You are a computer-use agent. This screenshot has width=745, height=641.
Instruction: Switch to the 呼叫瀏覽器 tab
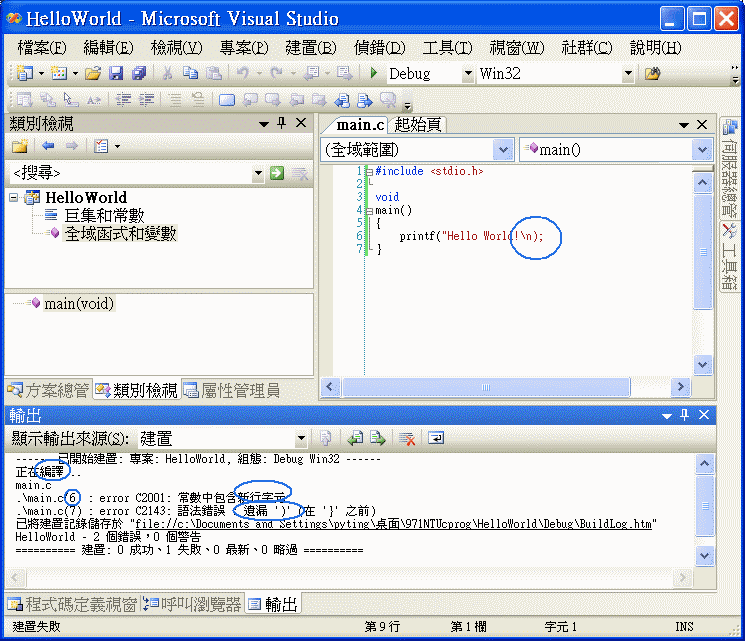192,604
